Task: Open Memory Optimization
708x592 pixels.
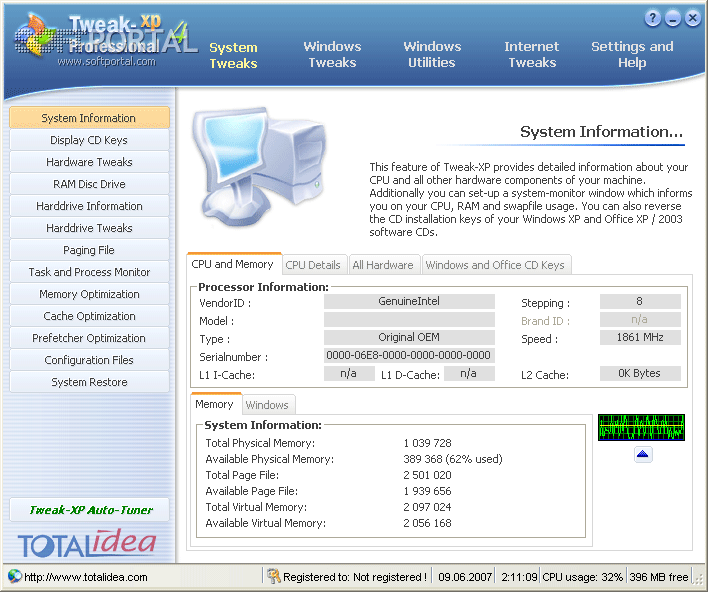Action: point(89,294)
